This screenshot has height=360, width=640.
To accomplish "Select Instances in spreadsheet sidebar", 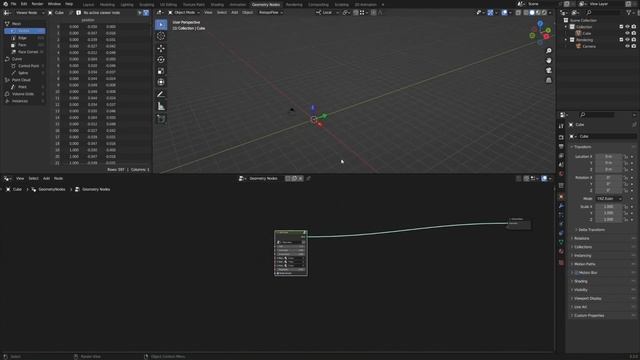I will (x=20, y=101).
